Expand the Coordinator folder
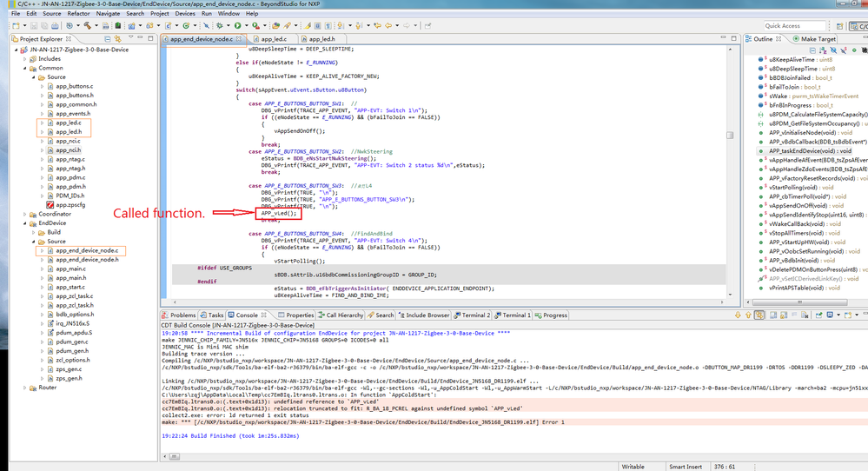Viewport: 868px width, 471px height. (x=25, y=214)
